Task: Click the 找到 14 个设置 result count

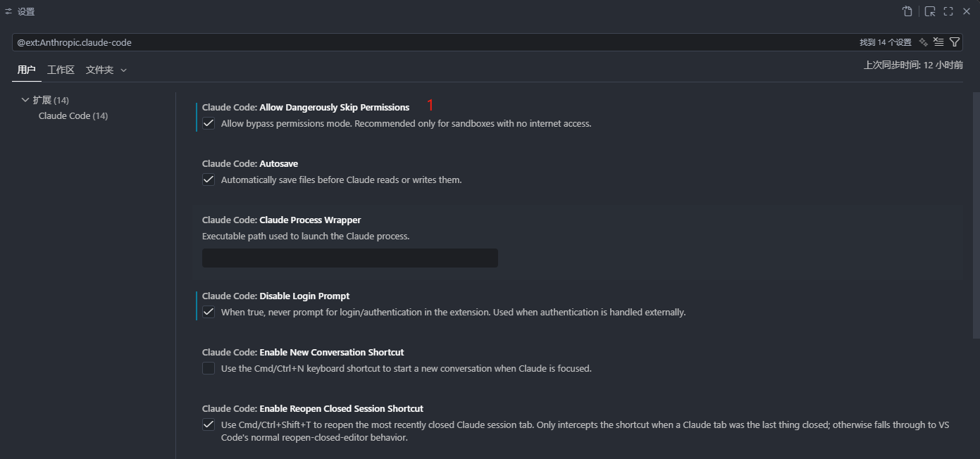Action: [x=885, y=42]
